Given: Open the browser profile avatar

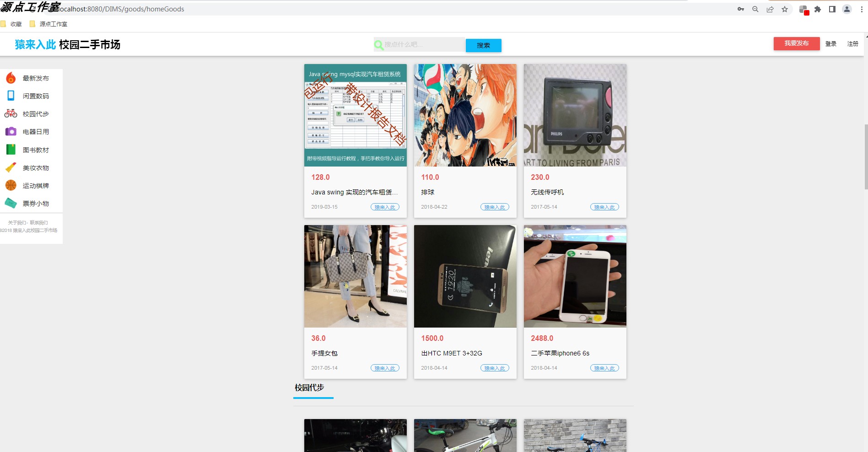Looking at the screenshot, I should pyautogui.click(x=847, y=9).
